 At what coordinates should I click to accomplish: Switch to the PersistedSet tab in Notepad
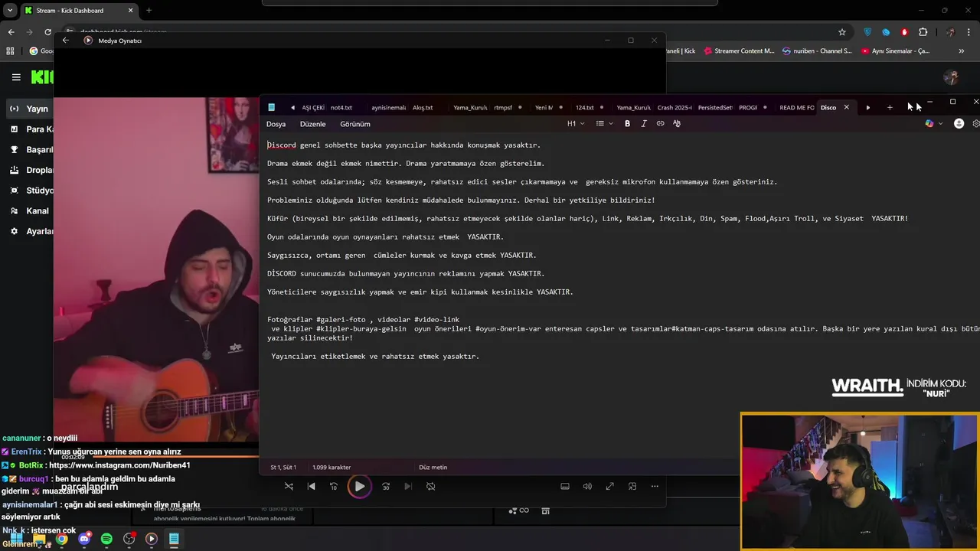click(x=715, y=108)
